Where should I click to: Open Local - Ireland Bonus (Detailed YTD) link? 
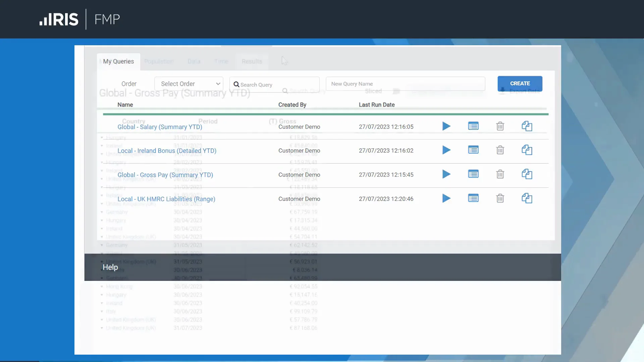coord(167,151)
